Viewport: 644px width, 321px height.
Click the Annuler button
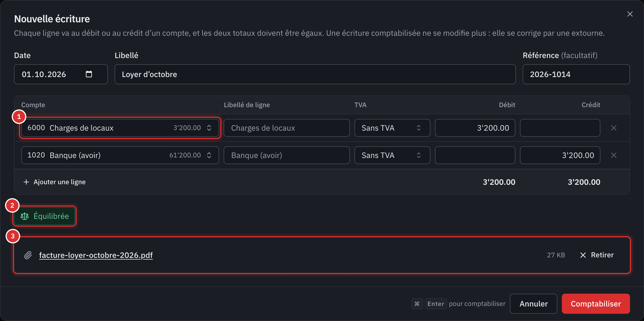[x=533, y=304]
